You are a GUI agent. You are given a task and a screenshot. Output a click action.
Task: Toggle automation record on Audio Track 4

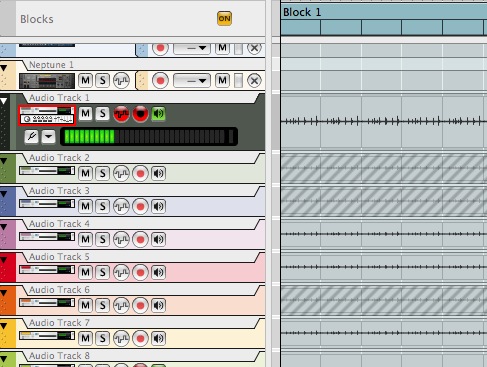point(121,239)
